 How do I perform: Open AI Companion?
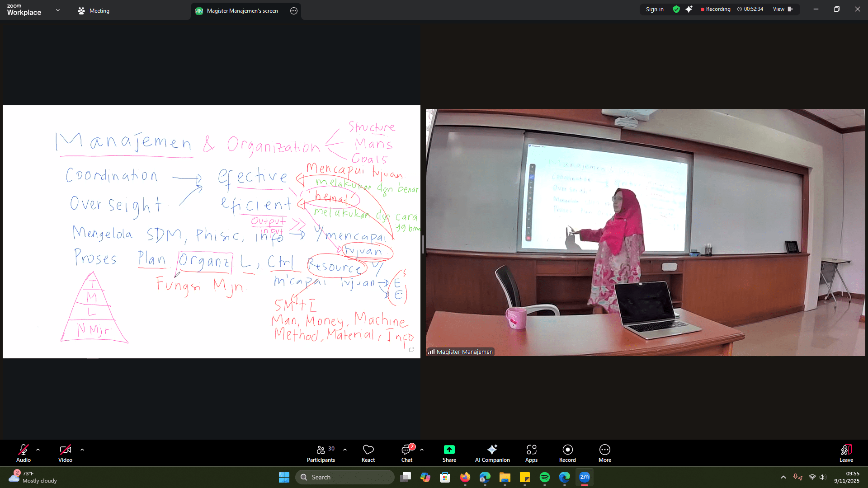click(x=492, y=453)
